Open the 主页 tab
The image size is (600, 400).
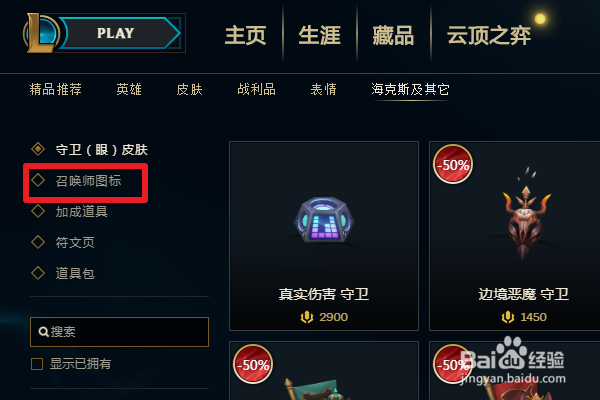(x=245, y=36)
